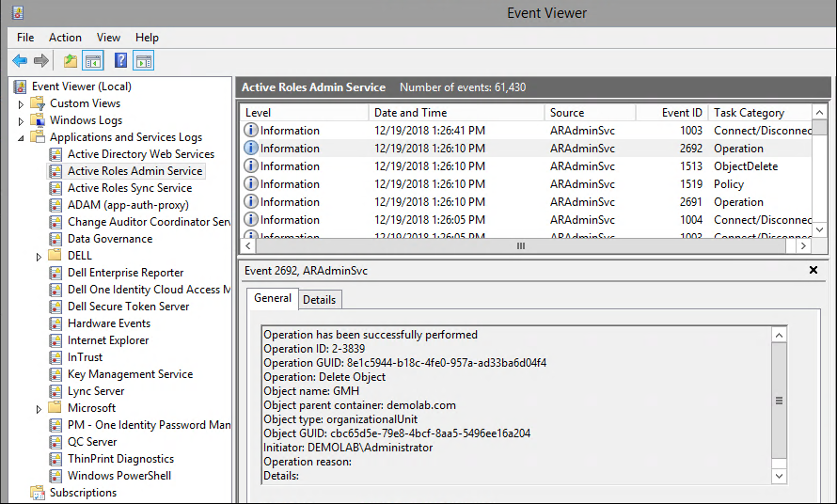Select ThinPrint Diagnostics log
The width and height of the screenshot is (837, 504).
[x=120, y=459]
